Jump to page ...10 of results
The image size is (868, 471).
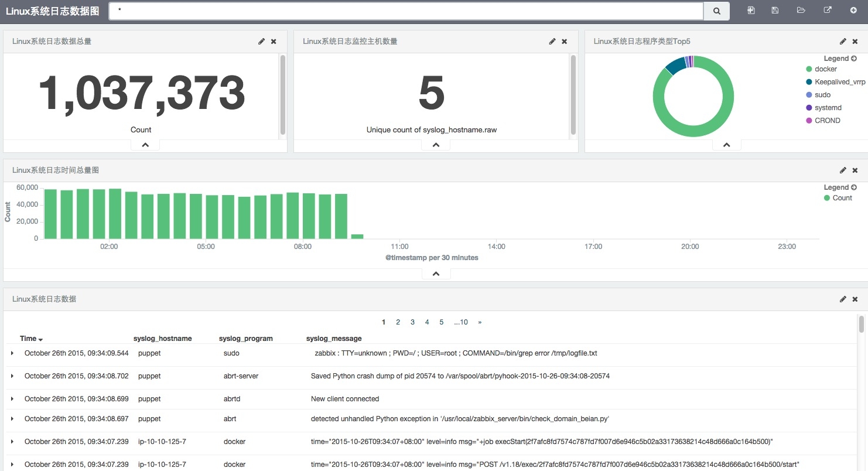click(461, 322)
